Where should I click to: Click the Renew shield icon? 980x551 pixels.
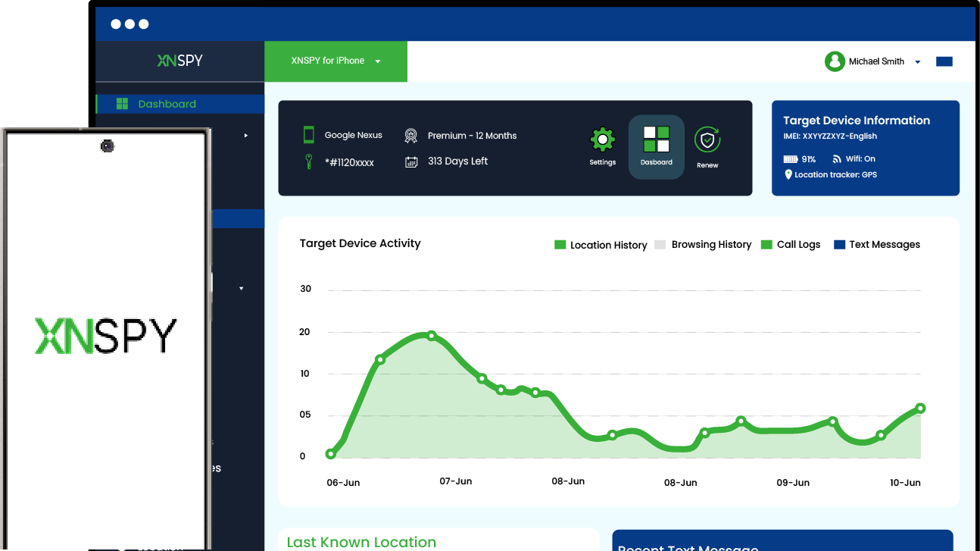(707, 139)
